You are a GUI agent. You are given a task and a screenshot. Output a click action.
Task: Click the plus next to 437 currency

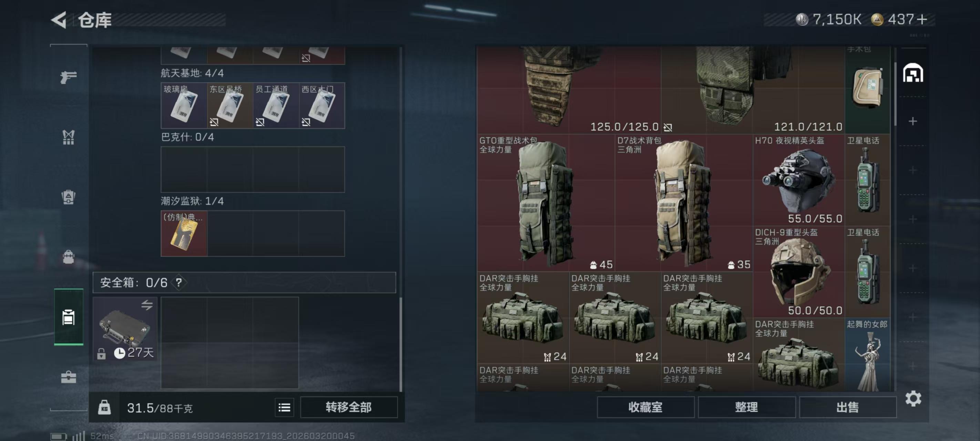(x=922, y=19)
